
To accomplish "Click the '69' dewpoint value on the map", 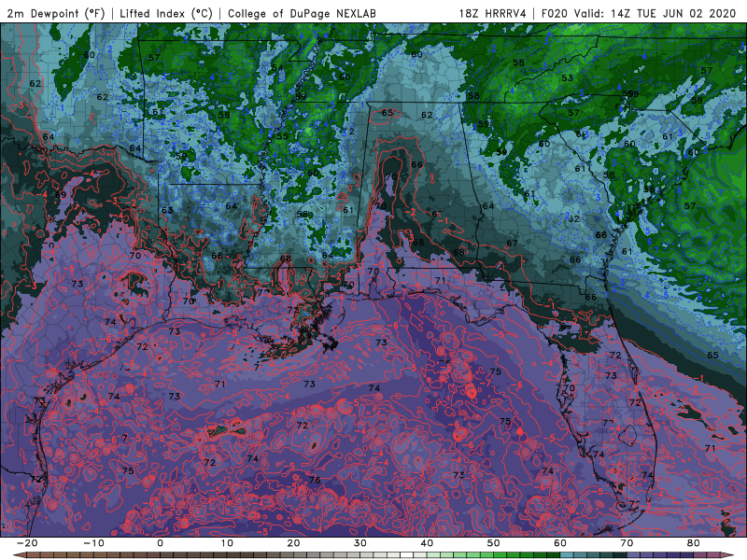I will 61,195.
